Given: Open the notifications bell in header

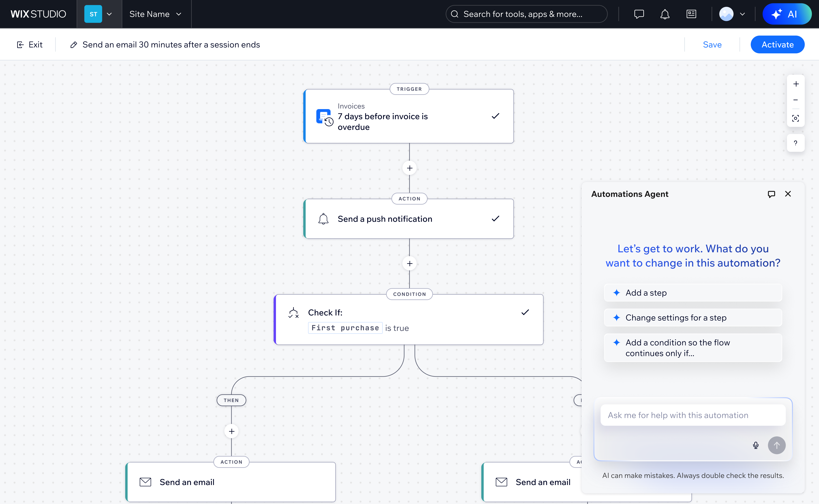Looking at the screenshot, I should click(x=664, y=14).
